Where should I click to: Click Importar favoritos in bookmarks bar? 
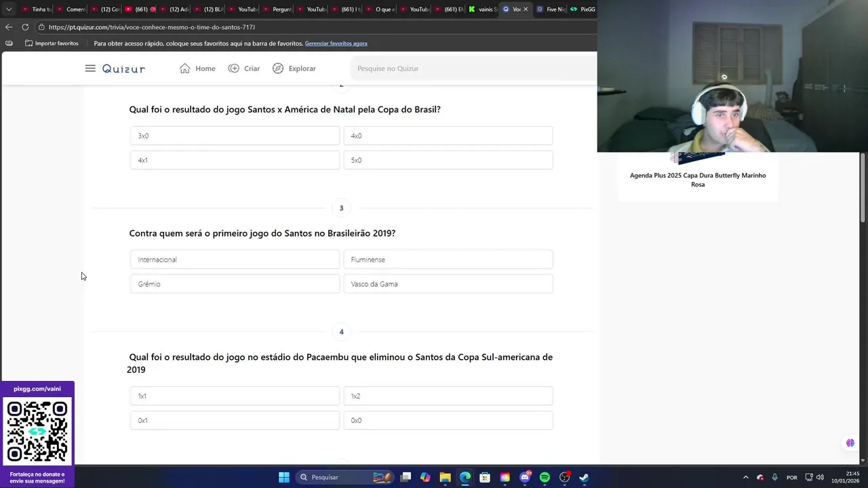52,43
